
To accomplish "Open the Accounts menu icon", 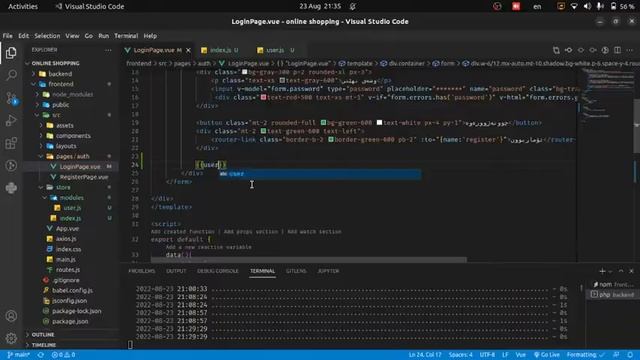I will [x=11, y=316].
